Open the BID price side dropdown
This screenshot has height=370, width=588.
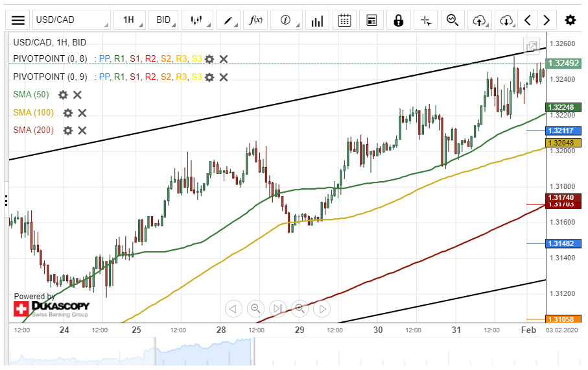point(163,20)
